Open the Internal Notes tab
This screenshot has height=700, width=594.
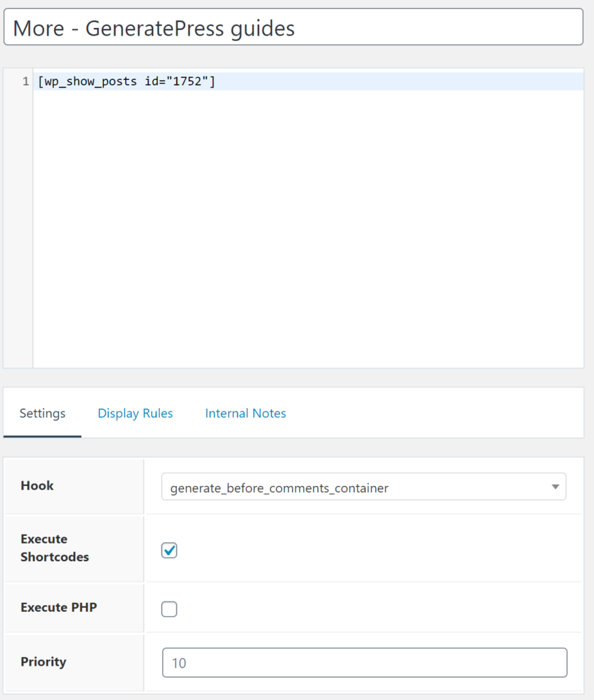tap(245, 413)
